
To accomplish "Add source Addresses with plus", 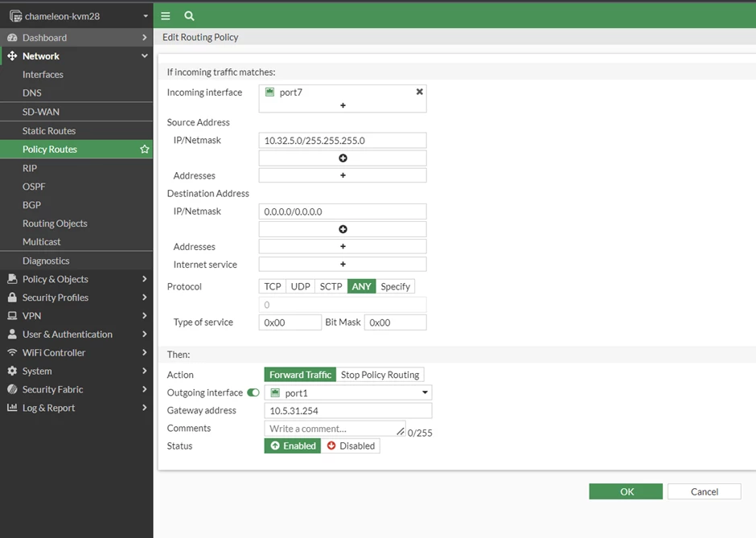I will pos(343,175).
